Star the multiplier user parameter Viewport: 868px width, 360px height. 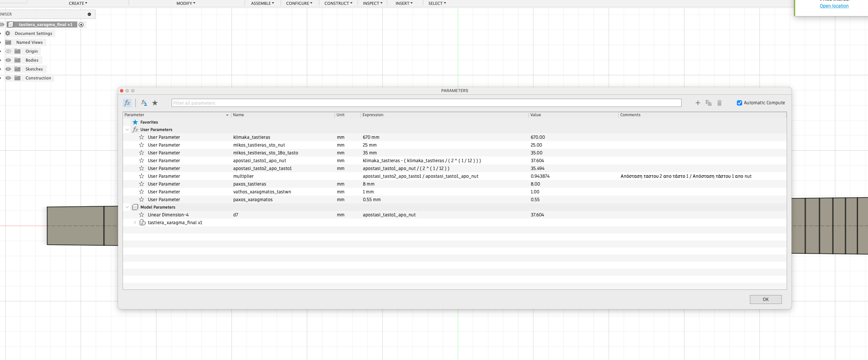click(142, 176)
